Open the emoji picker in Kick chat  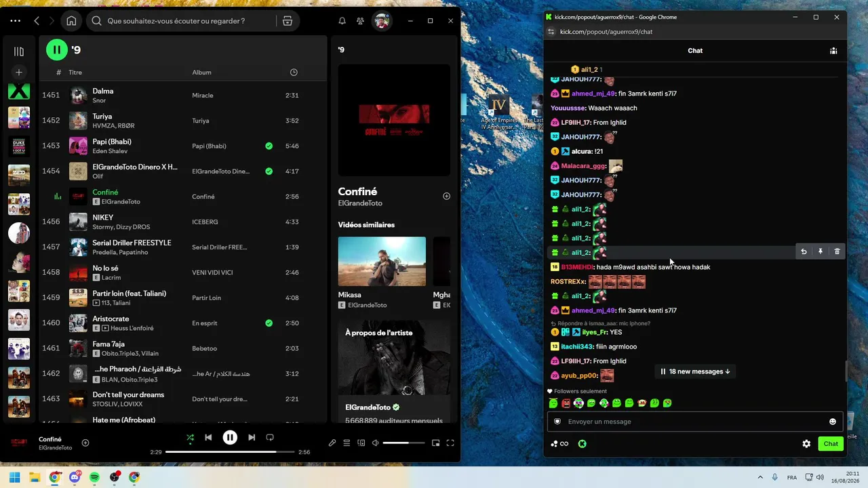[x=833, y=422]
